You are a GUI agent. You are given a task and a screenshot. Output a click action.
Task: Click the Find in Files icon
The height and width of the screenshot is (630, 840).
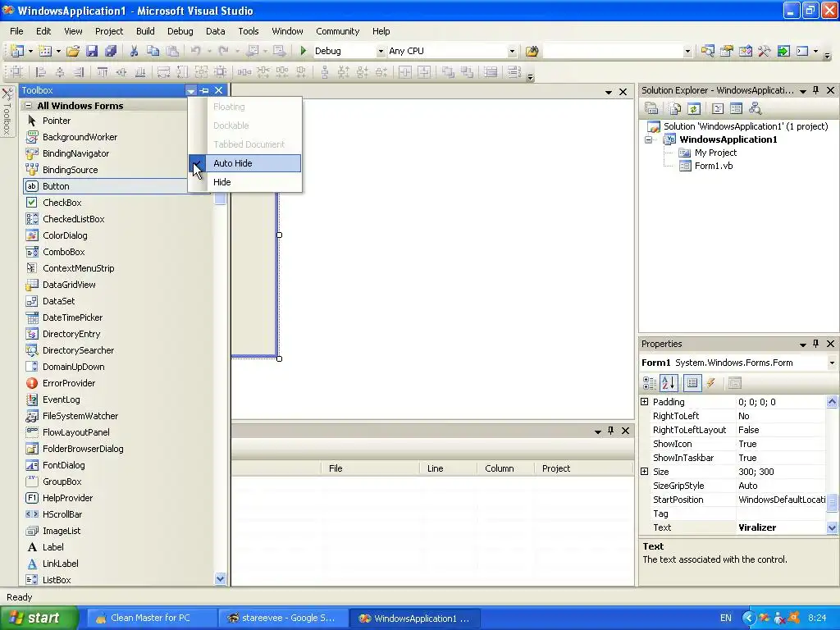point(532,51)
